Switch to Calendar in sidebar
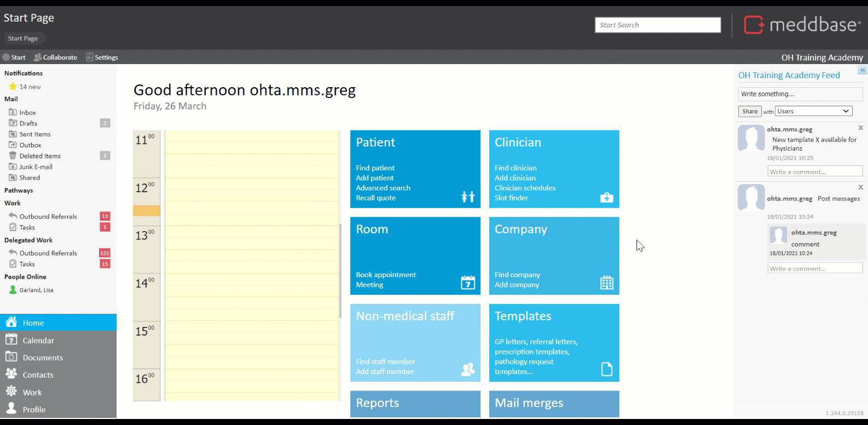Viewport: 868px width, 425px height. click(x=38, y=340)
